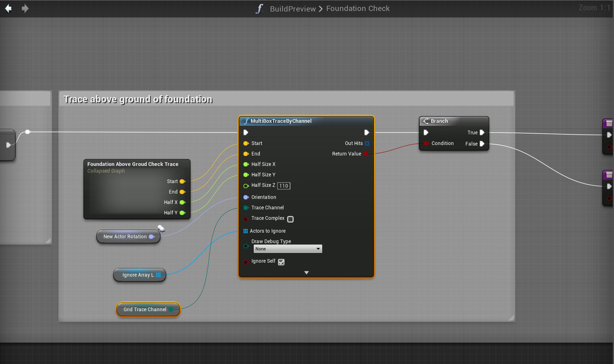Select the Foundation Above Groud Check Trace node
This screenshot has height=364, width=614.
point(133,164)
